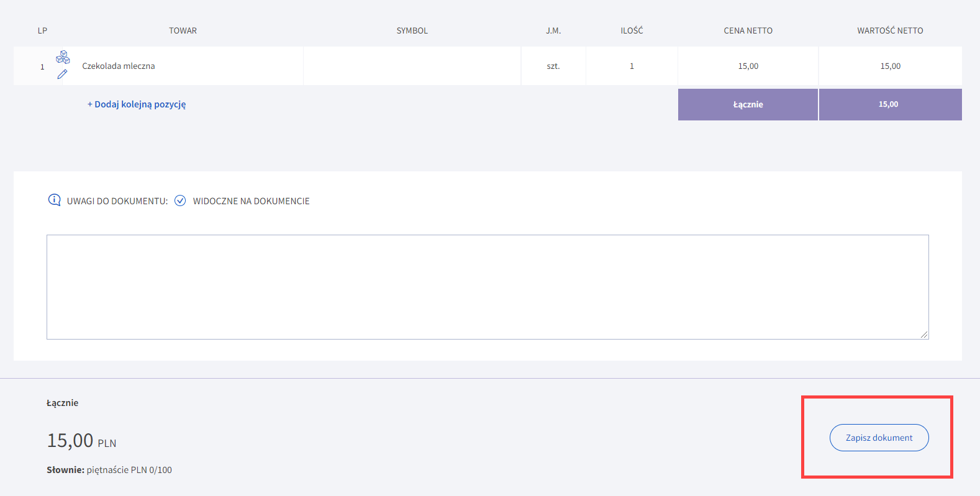
Task: Click the TOWAR column header
Action: (x=183, y=30)
